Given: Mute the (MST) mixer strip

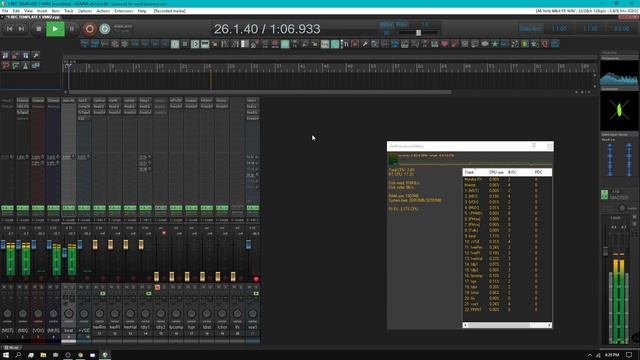Looking at the screenshot, I should point(4,287).
